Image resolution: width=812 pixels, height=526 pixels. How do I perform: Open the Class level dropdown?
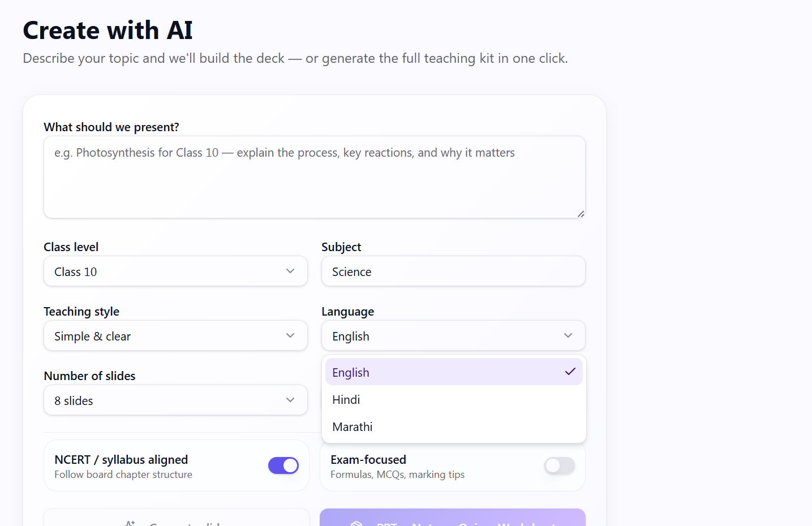coord(175,271)
